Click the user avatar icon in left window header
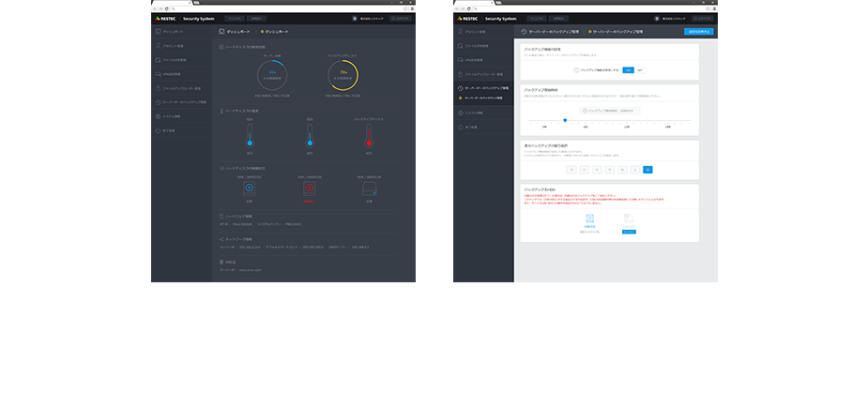This screenshot has width=868, height=408. click(x=355, y=18)
